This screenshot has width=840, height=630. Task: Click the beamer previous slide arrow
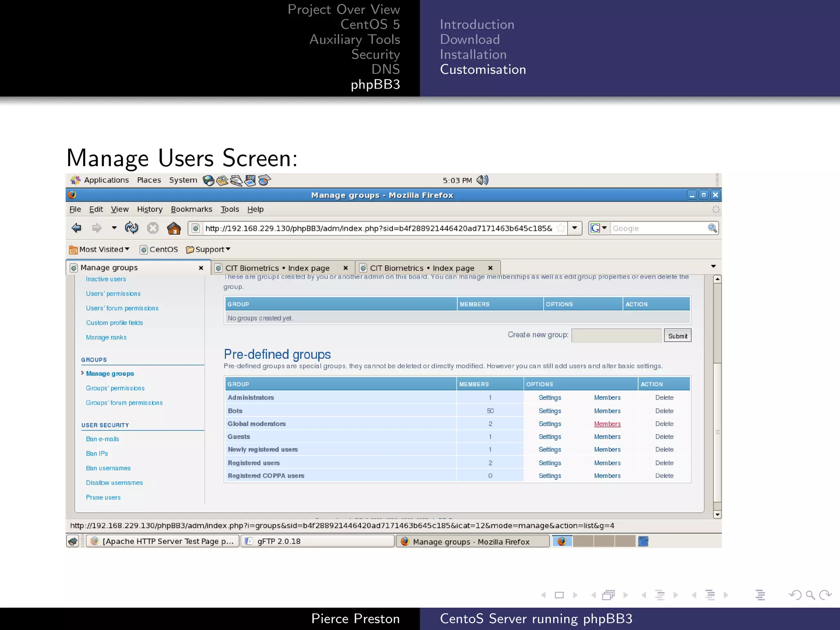(x=543, y=595)
